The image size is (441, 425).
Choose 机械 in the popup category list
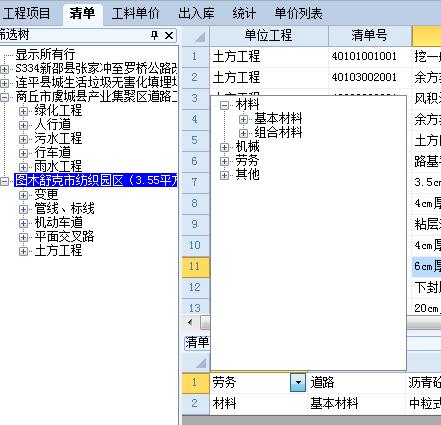[x=247, y=146]
